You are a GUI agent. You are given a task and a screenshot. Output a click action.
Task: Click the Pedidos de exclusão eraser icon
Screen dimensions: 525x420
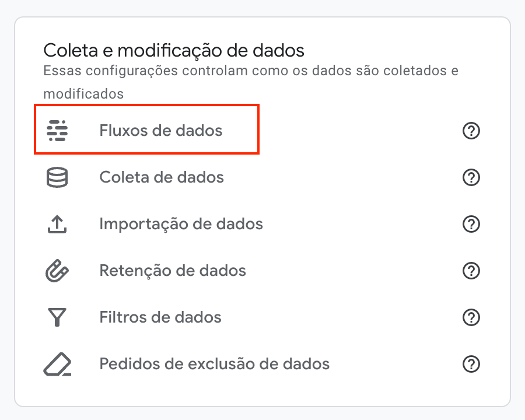57,365
